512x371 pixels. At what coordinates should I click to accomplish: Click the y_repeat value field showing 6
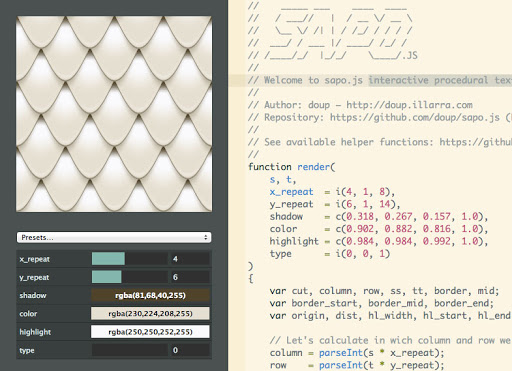click(190, 277)
